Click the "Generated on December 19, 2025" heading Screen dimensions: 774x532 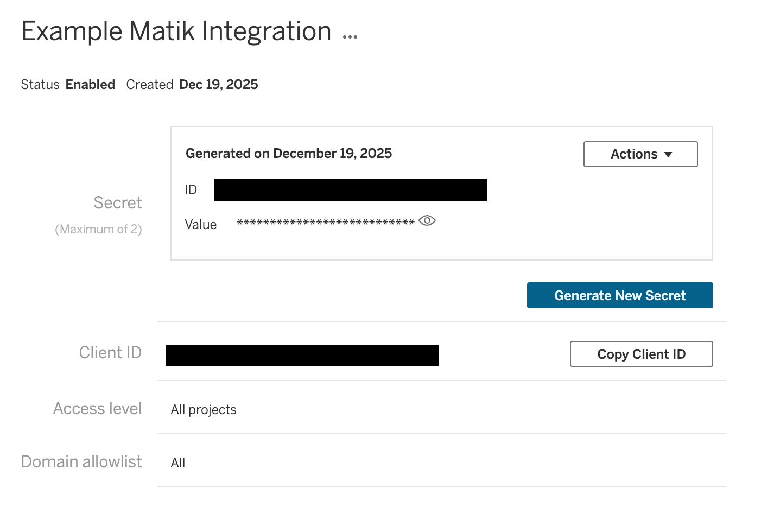tap(289, 154)
